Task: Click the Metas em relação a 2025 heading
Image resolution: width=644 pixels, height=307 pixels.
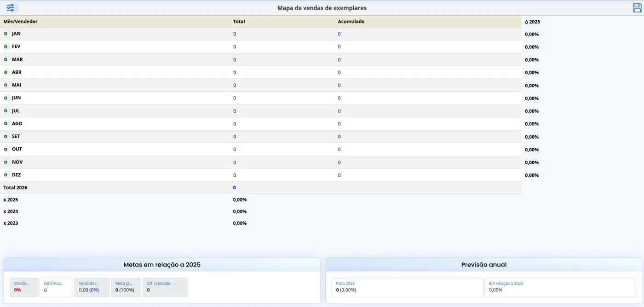Action: point(162,265)
